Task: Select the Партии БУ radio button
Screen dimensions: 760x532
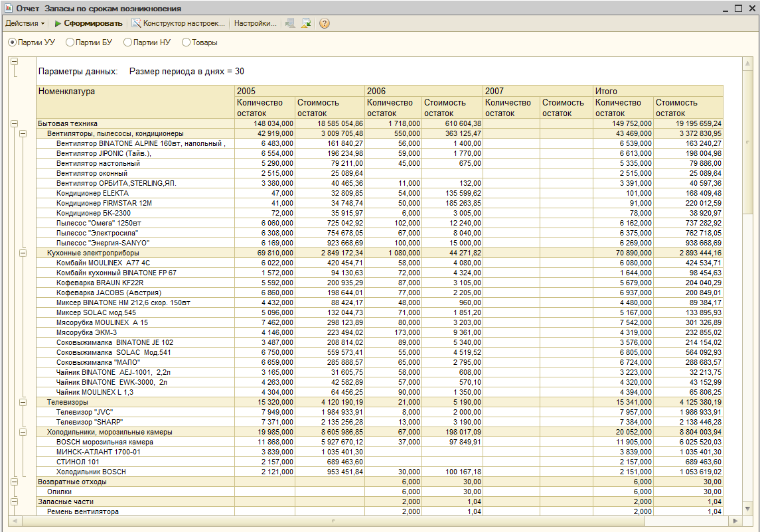Action: tap(70, 42)
